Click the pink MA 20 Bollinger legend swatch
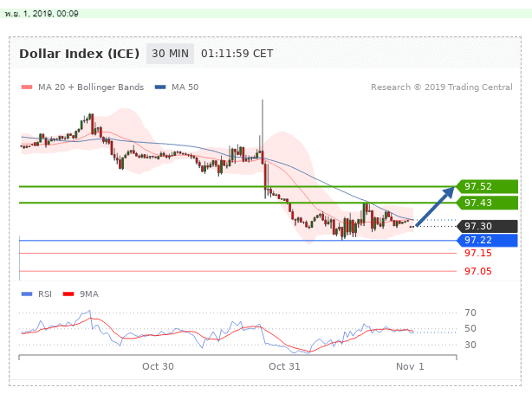532x394 pixels. [x=27, y=87]
